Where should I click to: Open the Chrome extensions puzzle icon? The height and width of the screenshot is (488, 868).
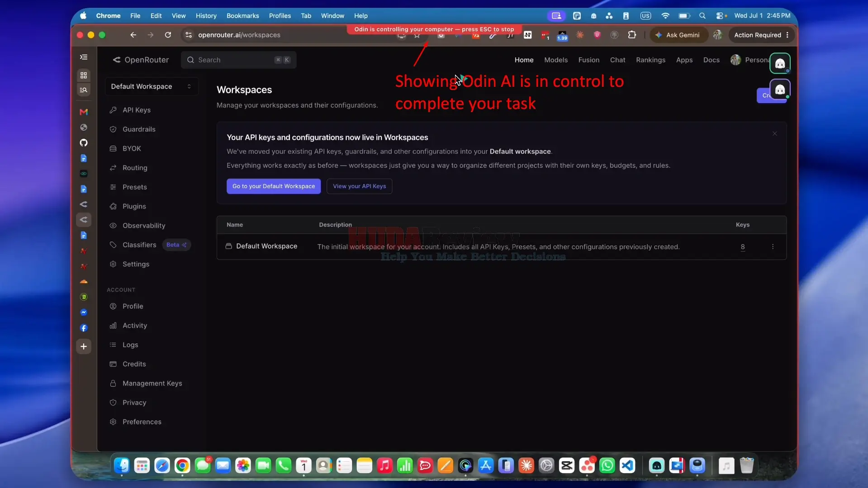[x=632, y=35]
